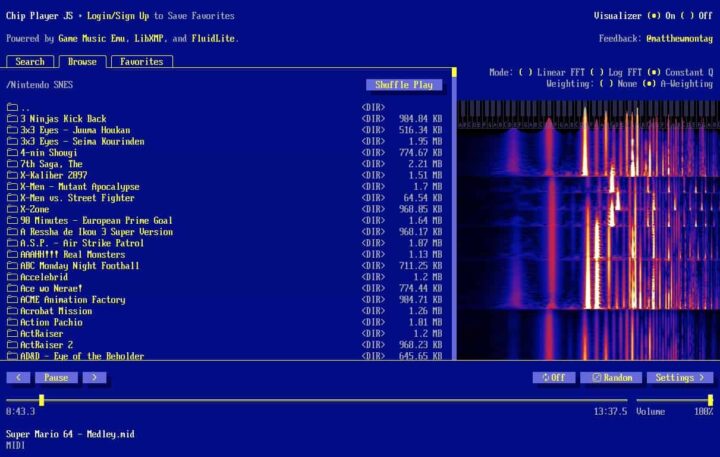The width and height of the screenshot is (720, 457).
Task: Click the previous track arrow button
Action: coord(18,378)
